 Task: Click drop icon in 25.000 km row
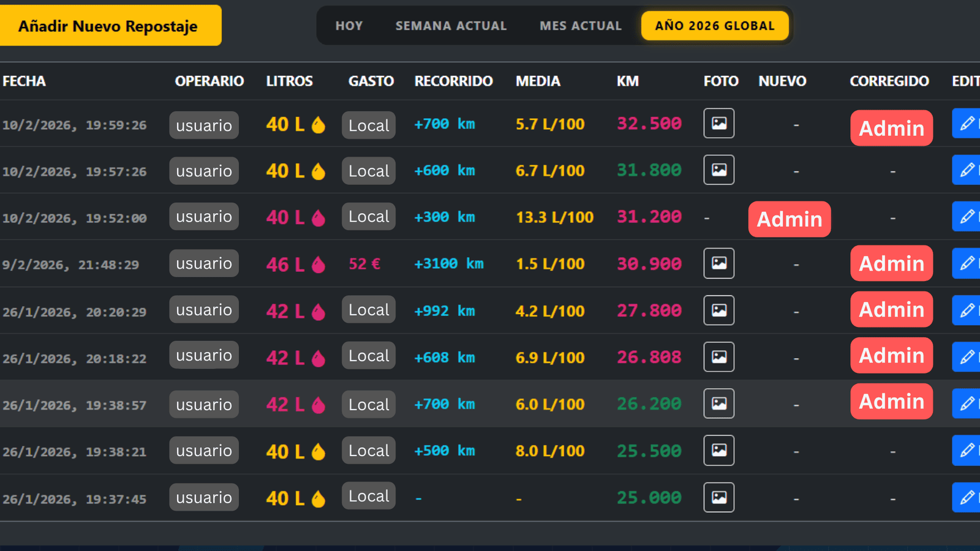click(318, 499)
